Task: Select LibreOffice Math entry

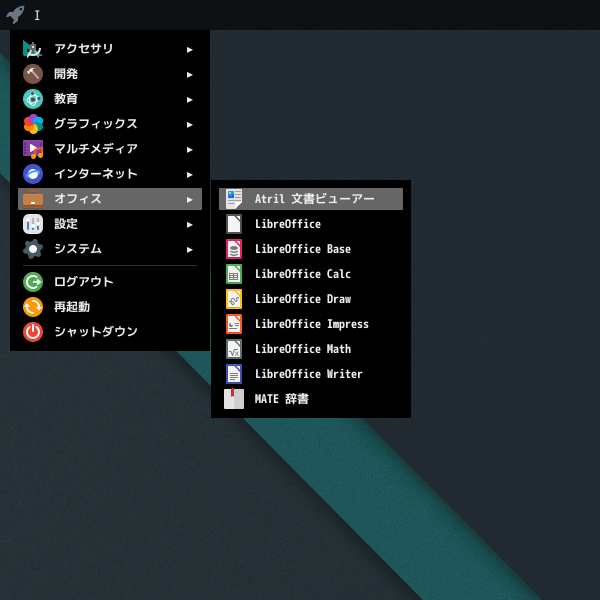Action: [311, 349]
